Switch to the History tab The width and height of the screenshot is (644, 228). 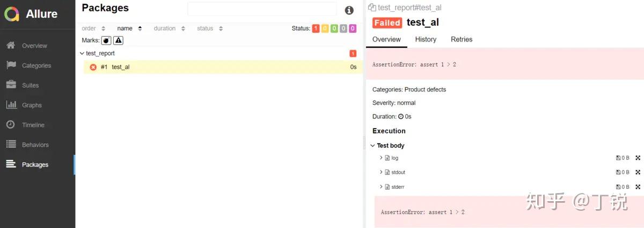click(426, 39)
